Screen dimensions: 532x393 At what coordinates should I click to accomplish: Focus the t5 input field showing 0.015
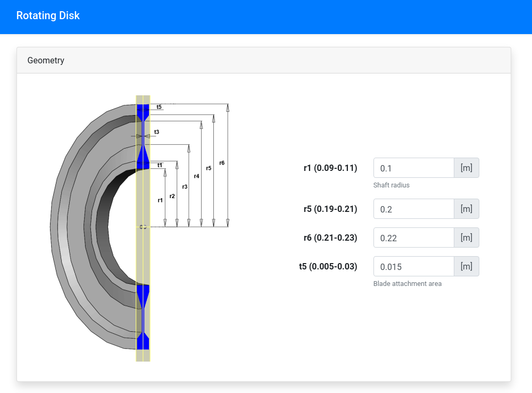413,267
